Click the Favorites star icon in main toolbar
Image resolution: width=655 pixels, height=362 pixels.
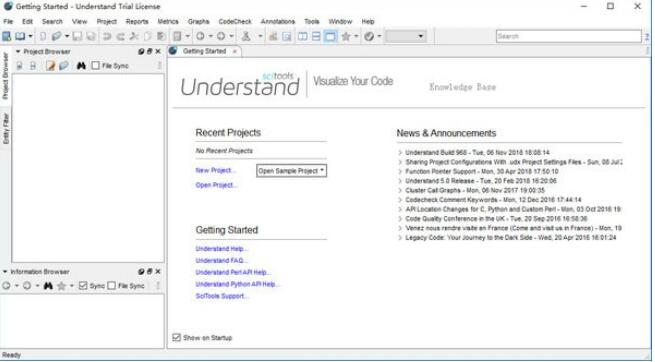(346, 36)
